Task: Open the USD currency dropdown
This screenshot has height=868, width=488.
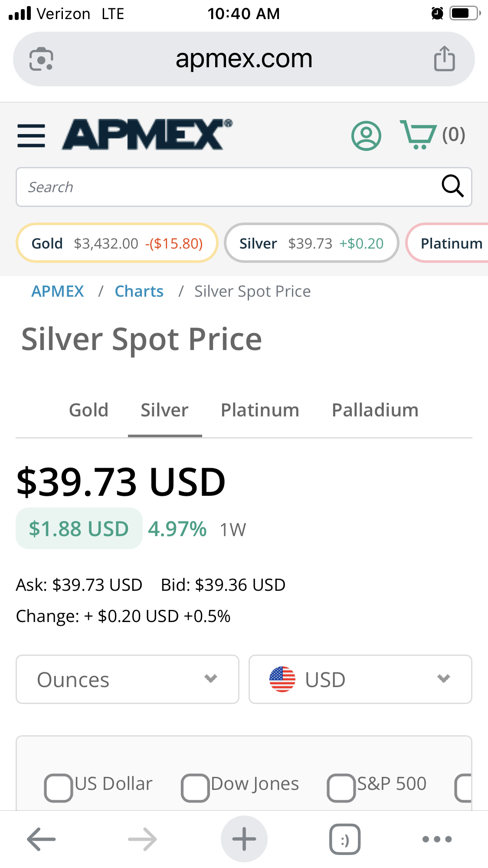Action: [x=360, y=679]
